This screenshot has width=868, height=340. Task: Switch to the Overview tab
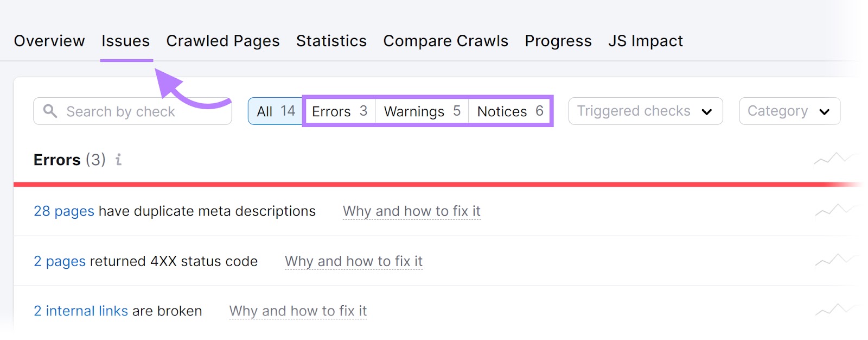pyautogui.click(x=49, y=41)
